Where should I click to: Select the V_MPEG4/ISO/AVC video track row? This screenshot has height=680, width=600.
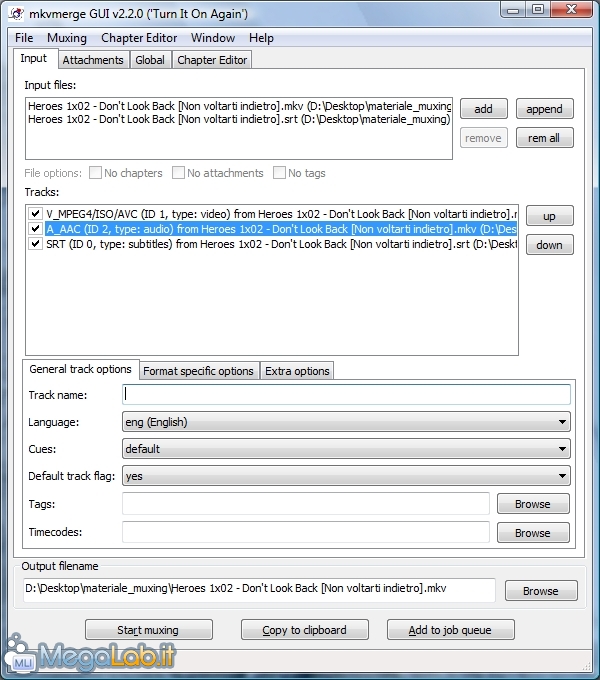pos(281,214)
